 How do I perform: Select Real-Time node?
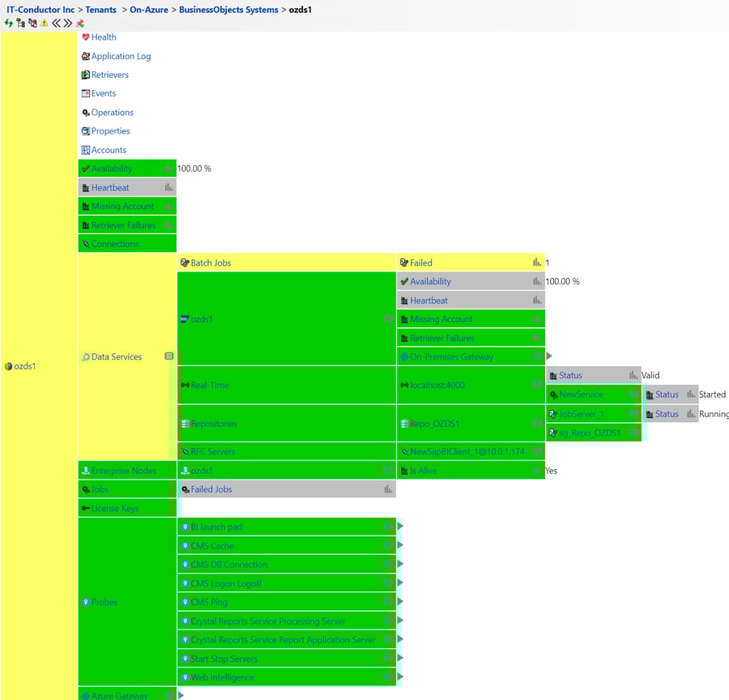(x=287, y=385)
